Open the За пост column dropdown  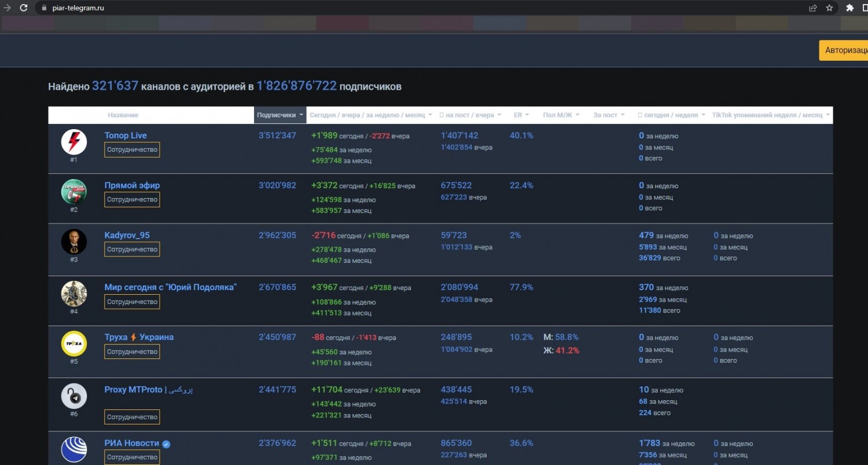click(x=609, y=115)
